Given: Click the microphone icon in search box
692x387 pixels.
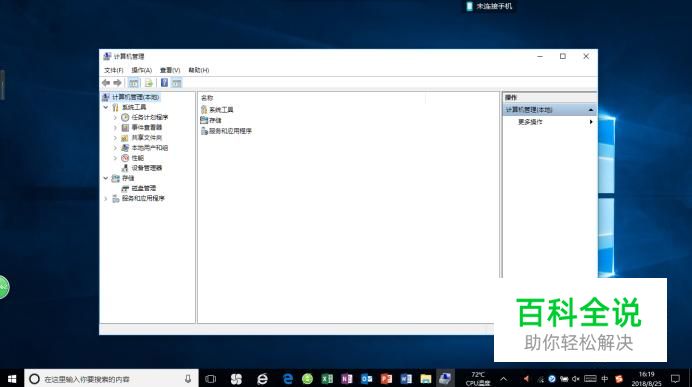Looking at the screenshot, I should pos(188,379).
